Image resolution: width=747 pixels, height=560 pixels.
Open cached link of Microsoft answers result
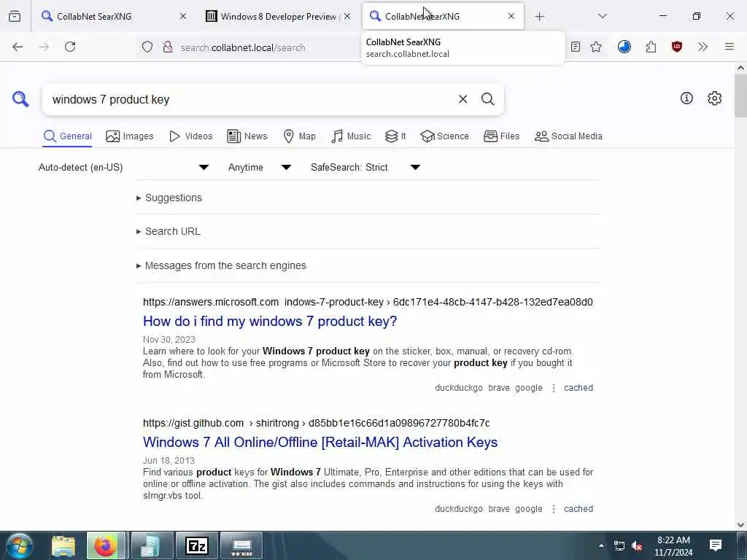pos(578,388)
